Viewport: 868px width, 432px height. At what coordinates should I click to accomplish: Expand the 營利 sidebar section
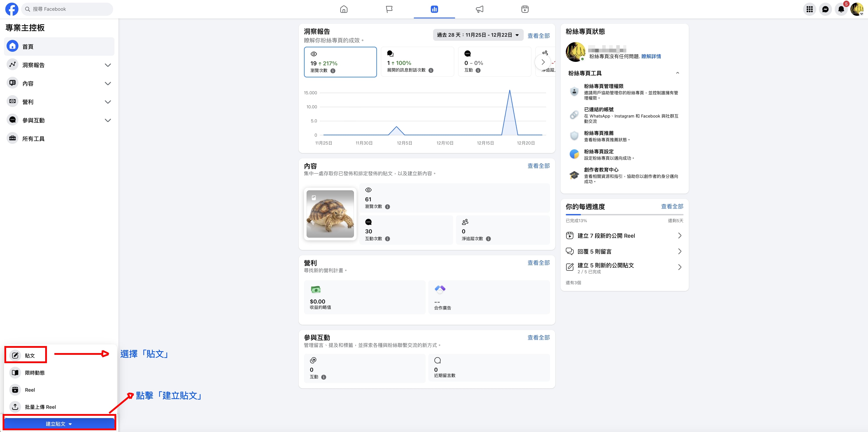[x=59, y=102]
